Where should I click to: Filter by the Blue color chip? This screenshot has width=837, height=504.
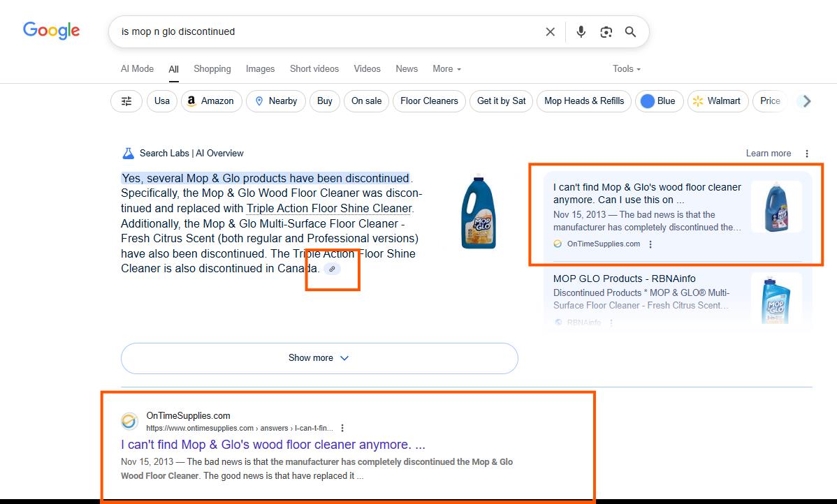[x=660, y=101]
